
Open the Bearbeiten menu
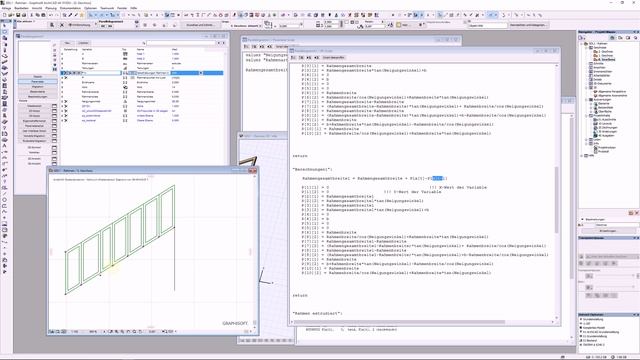click(21, 8)
